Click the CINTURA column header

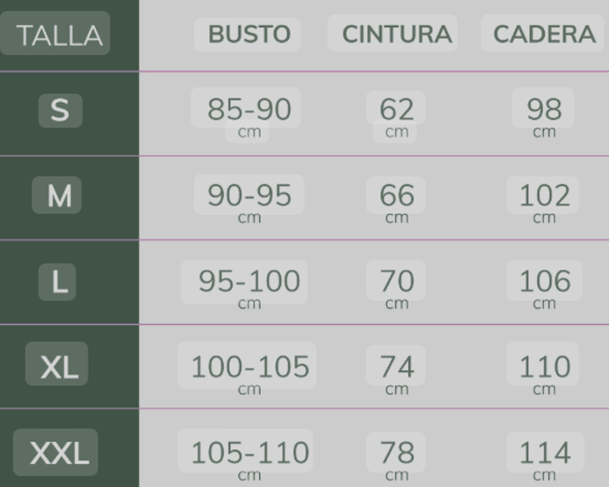click(396, 35)
